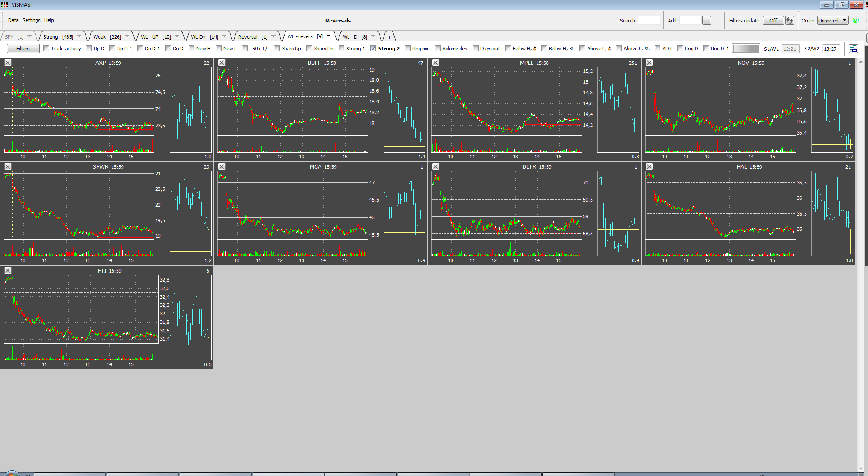Click the NOV daily mini chart

[832, 110]
